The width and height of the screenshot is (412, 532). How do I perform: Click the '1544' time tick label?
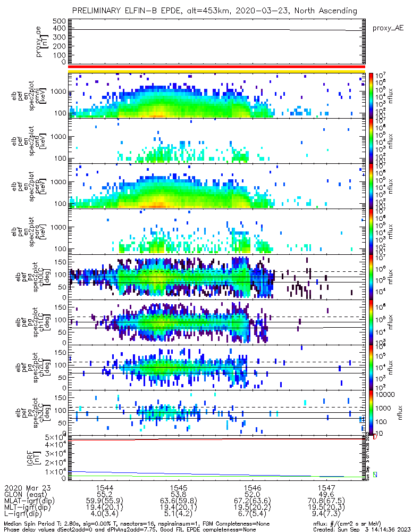(x=105, y=488)
